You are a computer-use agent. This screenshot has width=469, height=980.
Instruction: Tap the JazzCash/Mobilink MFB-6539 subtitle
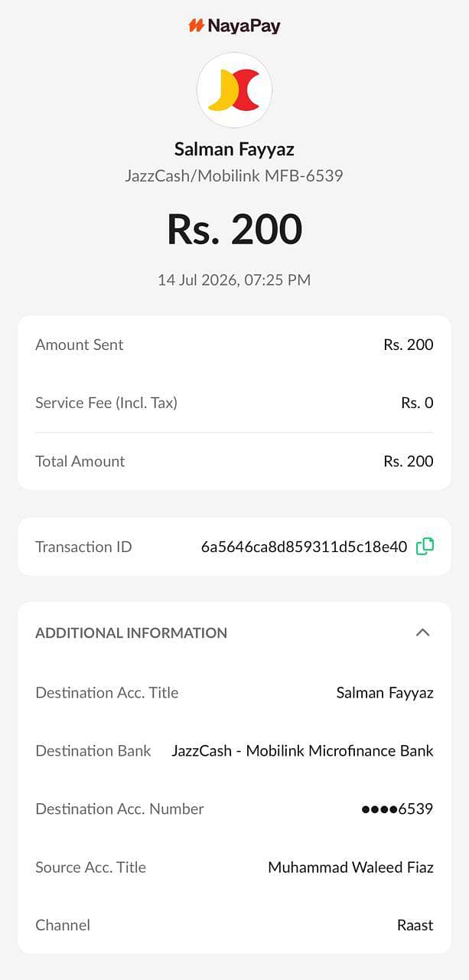pyautogui.click(x=234, y=176)
